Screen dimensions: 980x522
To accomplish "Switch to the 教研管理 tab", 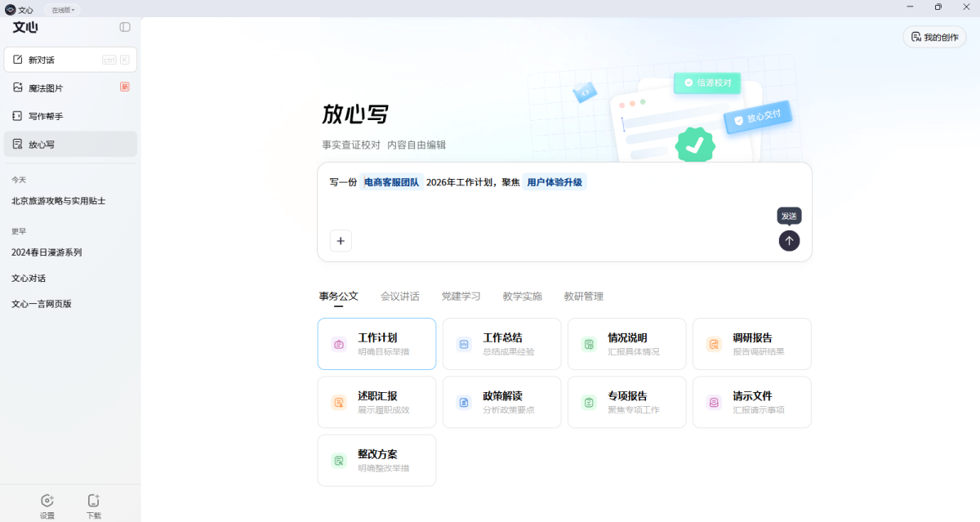I will click(x=583, y=296).
